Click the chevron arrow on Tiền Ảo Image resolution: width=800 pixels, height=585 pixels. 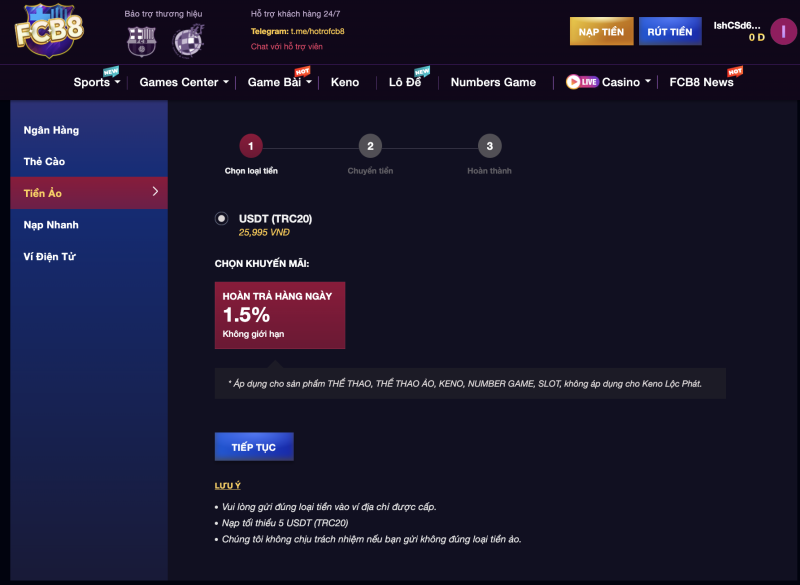155,191
